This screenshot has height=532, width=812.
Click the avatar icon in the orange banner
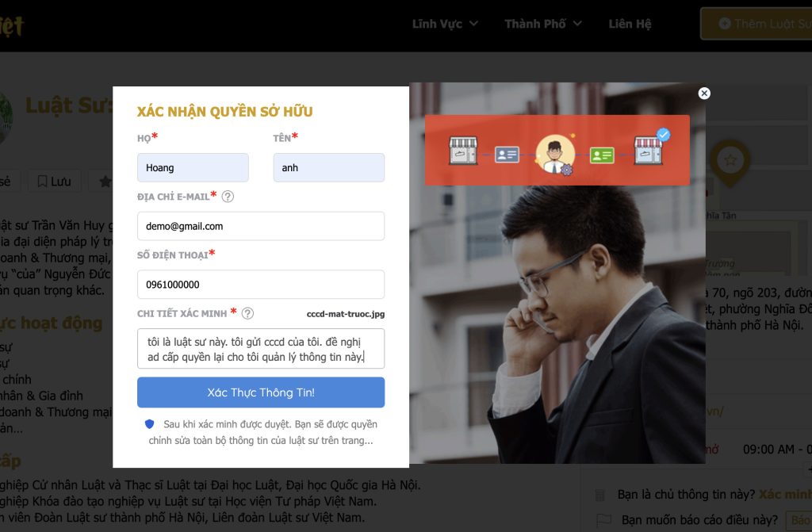(x=555, y=153)
